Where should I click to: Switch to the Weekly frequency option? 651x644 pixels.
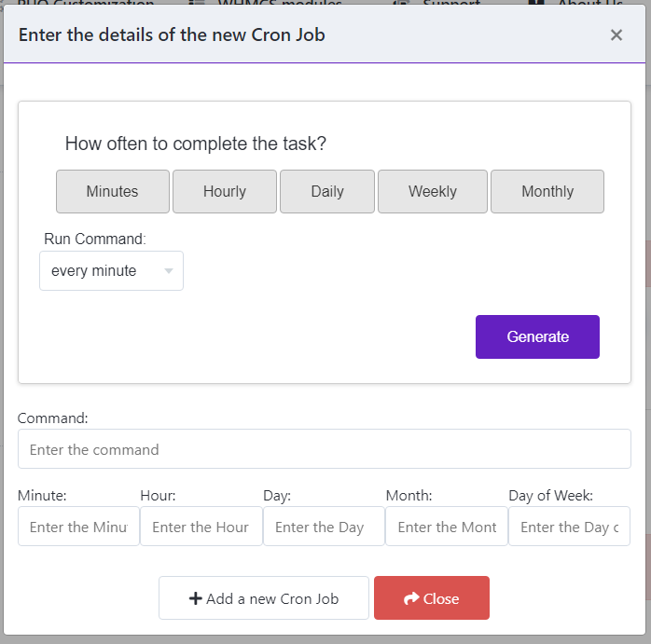(x=432, y=191)
